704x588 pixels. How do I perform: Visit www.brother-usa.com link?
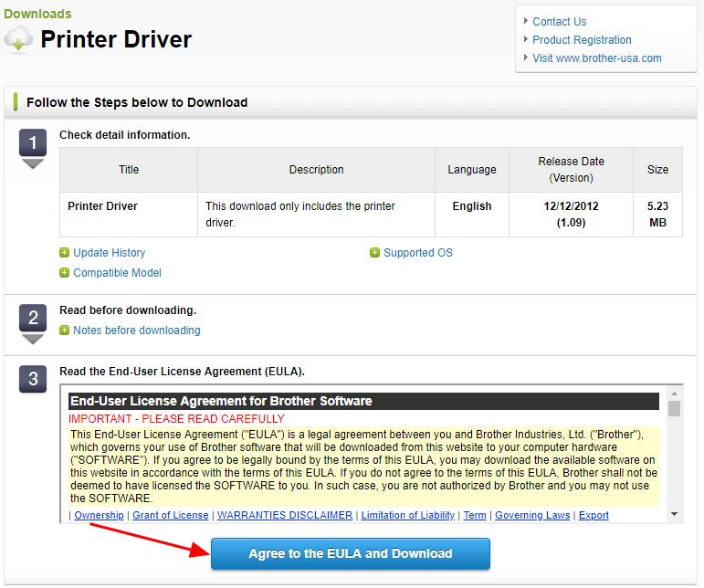tap(596, 58)
